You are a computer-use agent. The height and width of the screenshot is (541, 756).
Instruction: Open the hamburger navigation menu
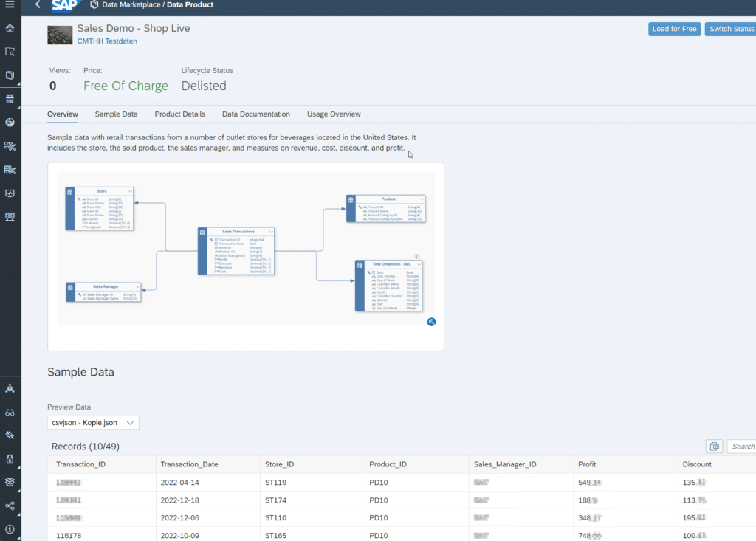10,4
